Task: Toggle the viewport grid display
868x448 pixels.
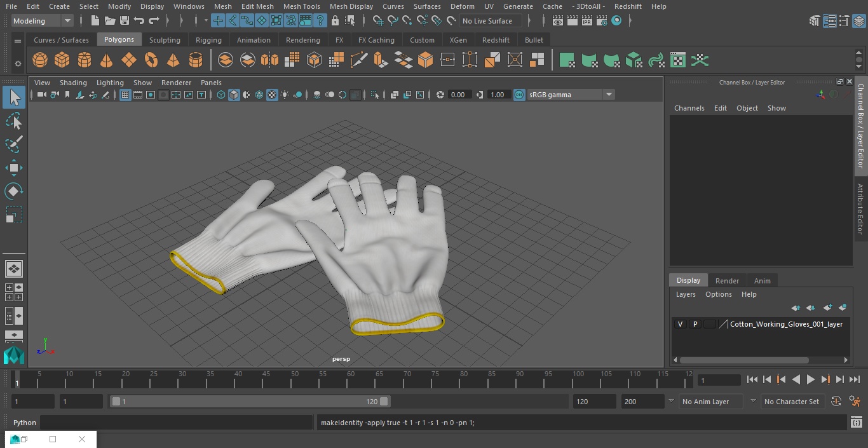Action: pos(125,95)
